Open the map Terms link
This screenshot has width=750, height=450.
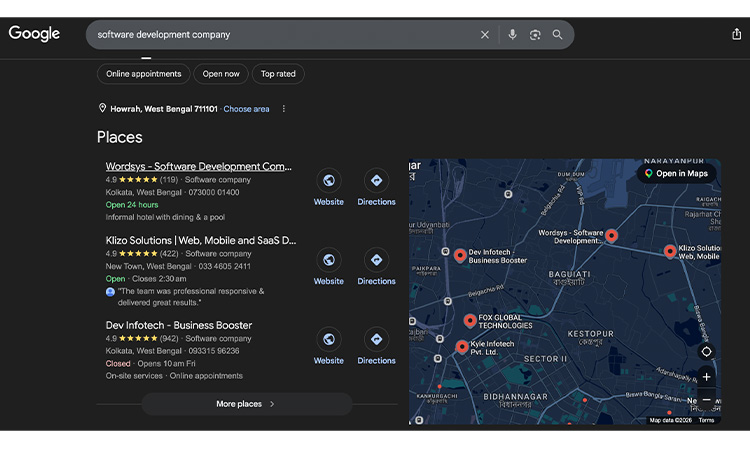pyautogui.click(x=706, y=420)
